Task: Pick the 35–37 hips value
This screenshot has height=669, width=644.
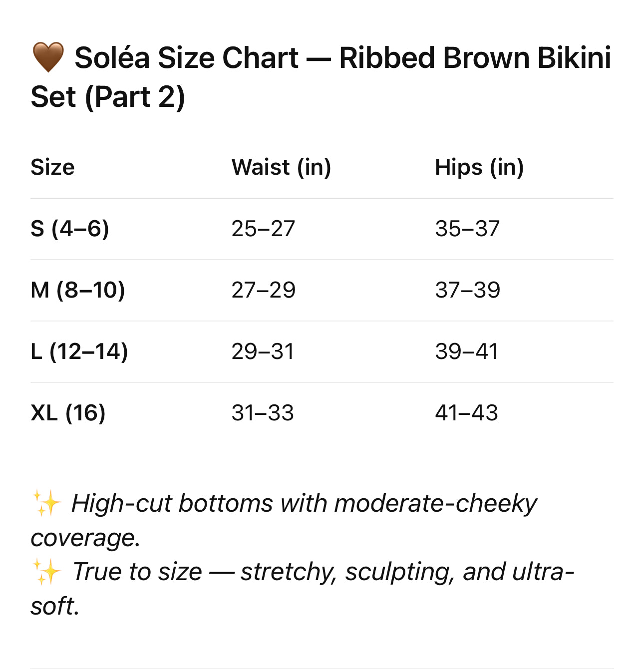Action: [467, 229]
